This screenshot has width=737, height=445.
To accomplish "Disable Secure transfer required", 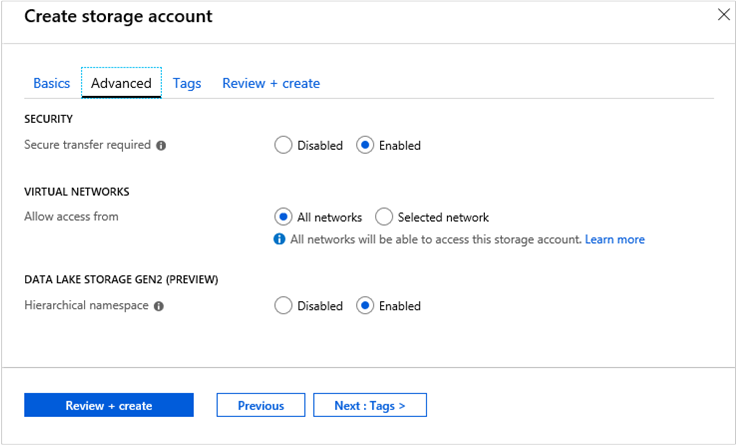I will tap(284, 145).
